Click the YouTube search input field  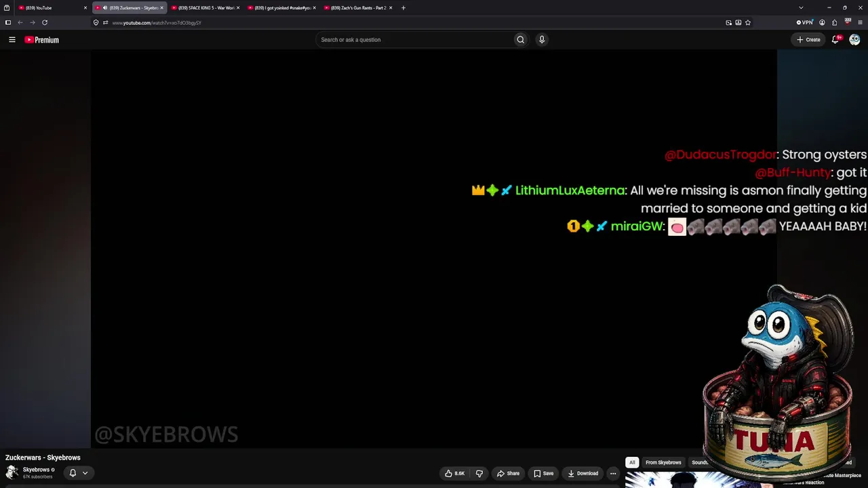click(415, 39)
